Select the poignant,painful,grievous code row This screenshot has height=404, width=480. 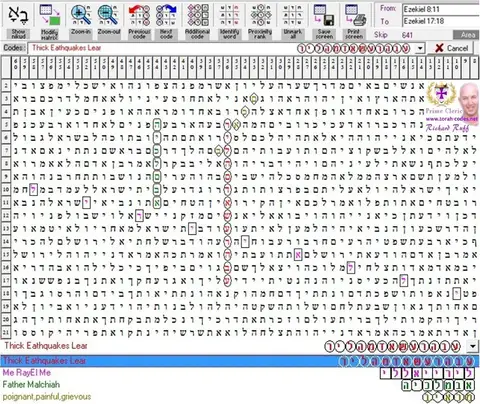click(240, 397)
